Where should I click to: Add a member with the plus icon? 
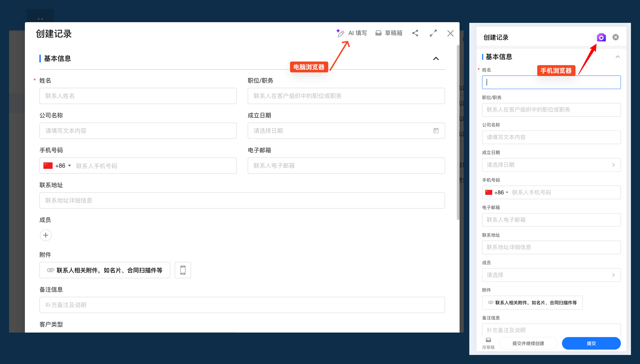tap(46, 235)
